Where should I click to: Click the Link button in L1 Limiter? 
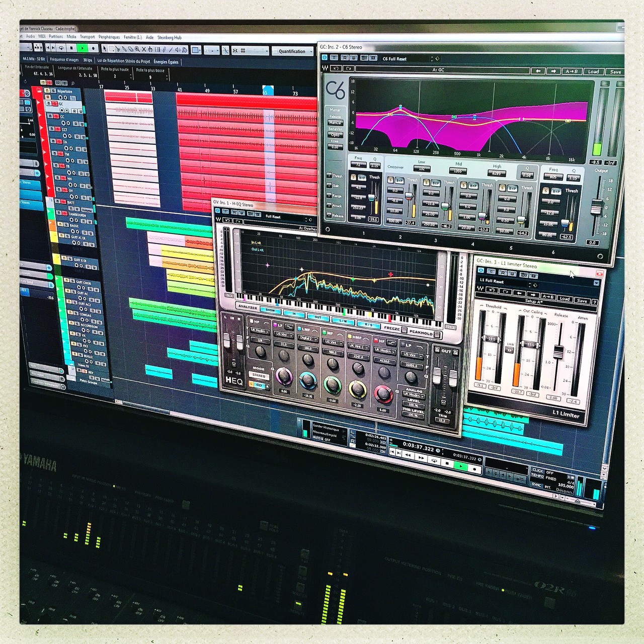tap(509, 350)
